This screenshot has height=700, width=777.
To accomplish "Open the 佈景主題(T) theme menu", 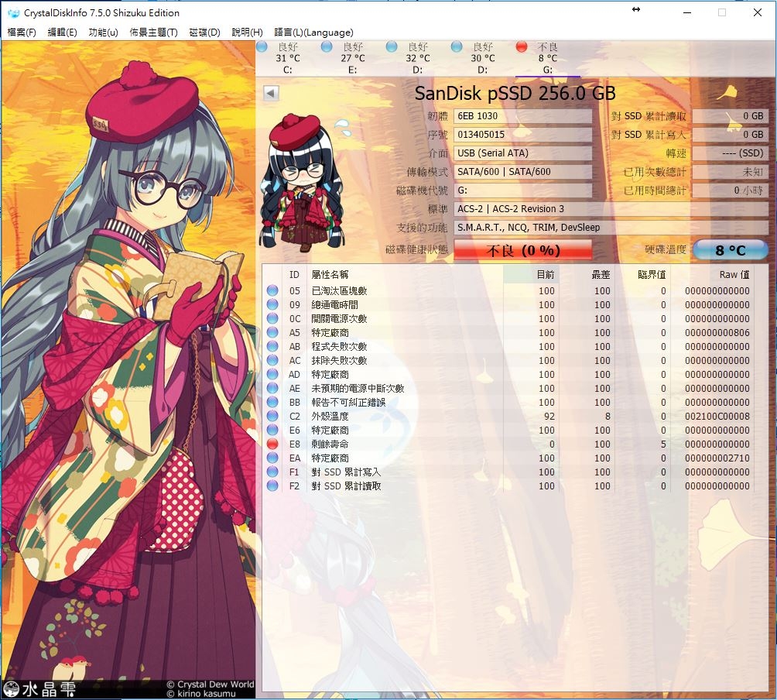I will 153,33.
